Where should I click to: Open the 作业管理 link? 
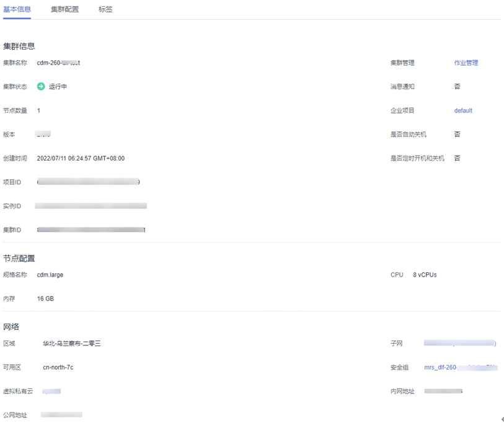coord(466,63)
